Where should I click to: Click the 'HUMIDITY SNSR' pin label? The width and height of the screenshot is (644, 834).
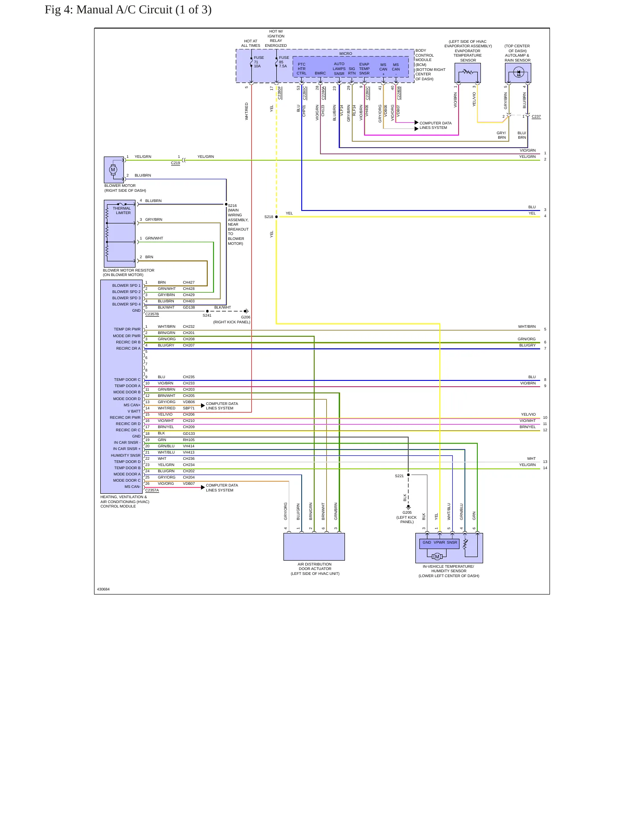[126, 455]
